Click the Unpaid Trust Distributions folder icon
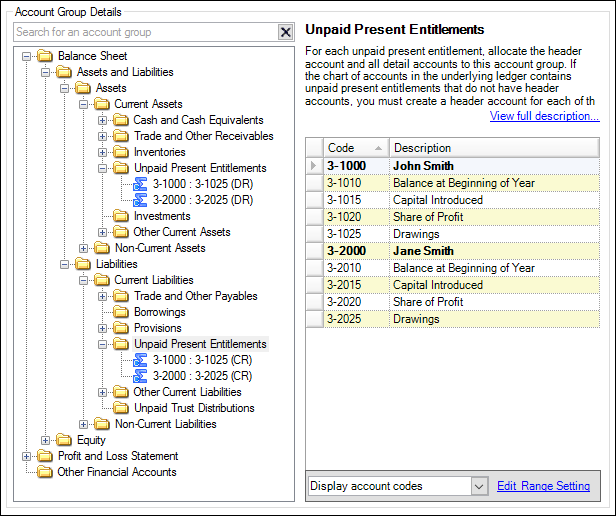This screenshot has width=616, height=516. click(x=122, y=408)
